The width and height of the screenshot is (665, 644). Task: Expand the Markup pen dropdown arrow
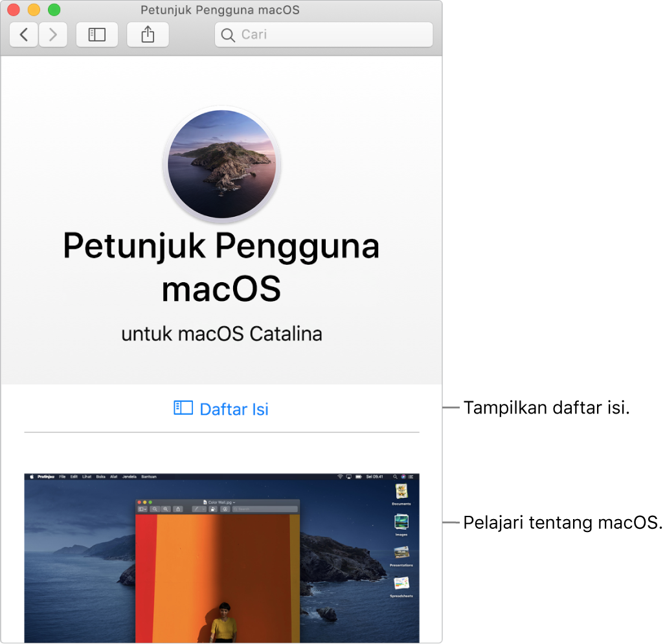pyautogui.click(x=203, y=509)
